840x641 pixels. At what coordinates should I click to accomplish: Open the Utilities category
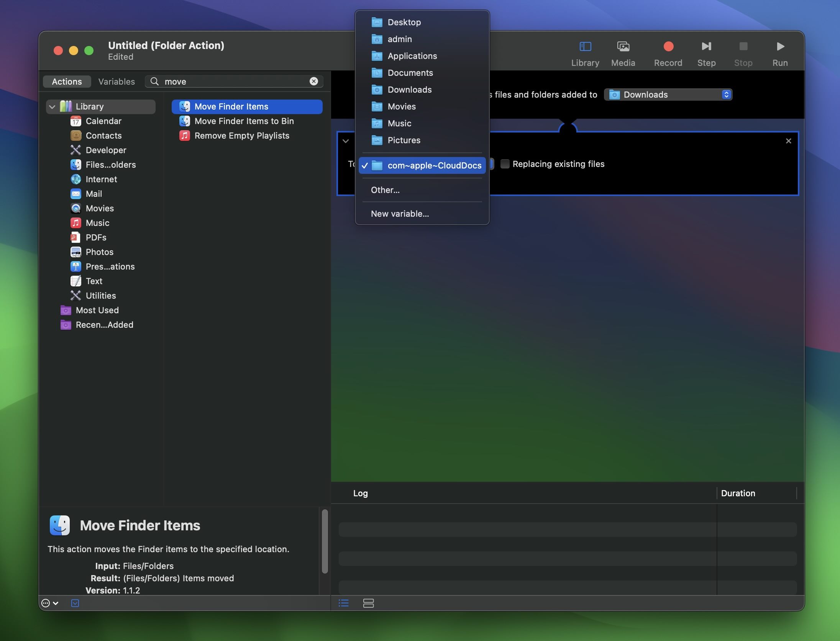point(100,296)
